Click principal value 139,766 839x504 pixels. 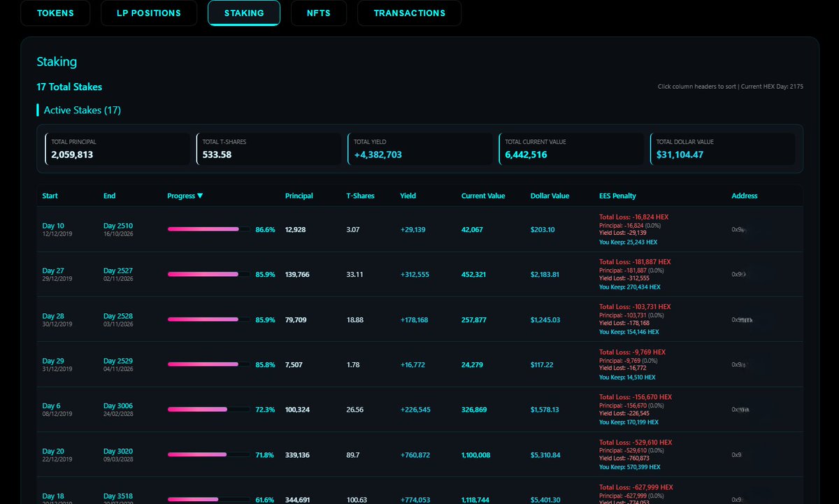click(298, 275)
